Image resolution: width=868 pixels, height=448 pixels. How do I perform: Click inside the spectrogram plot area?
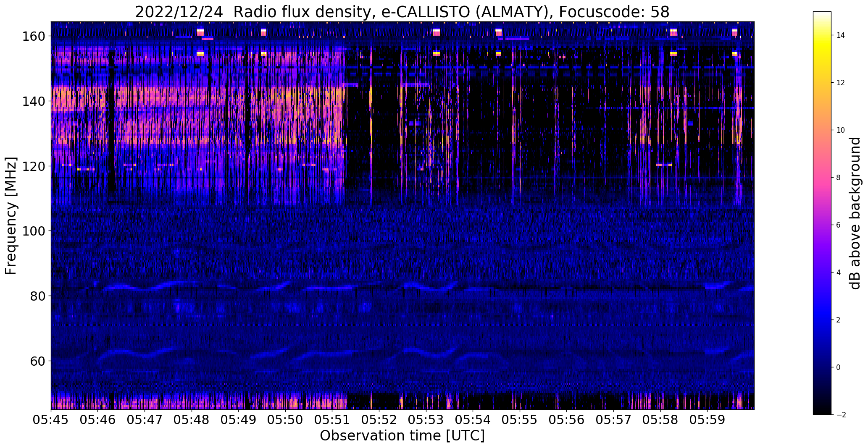402,215
